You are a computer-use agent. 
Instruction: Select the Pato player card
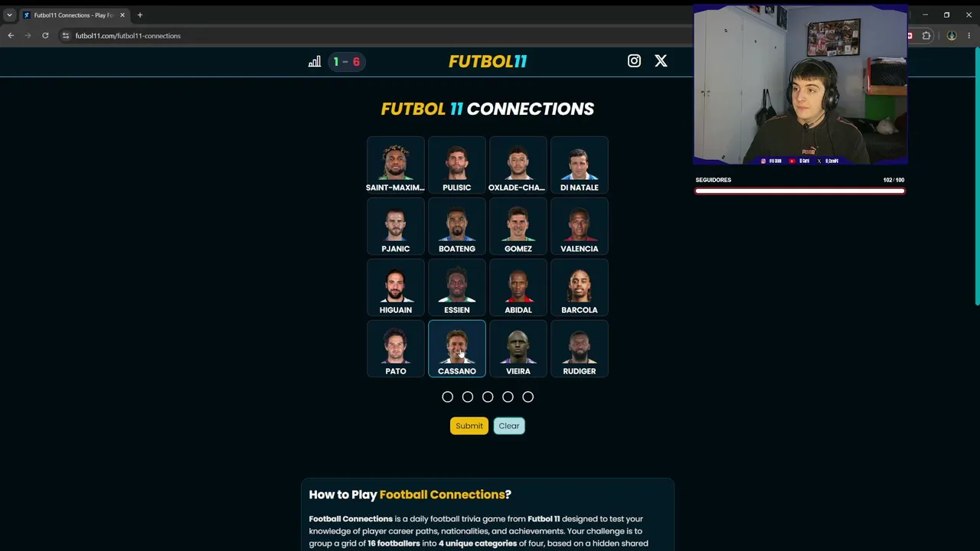pyautogui.click(x=396, y=348)
